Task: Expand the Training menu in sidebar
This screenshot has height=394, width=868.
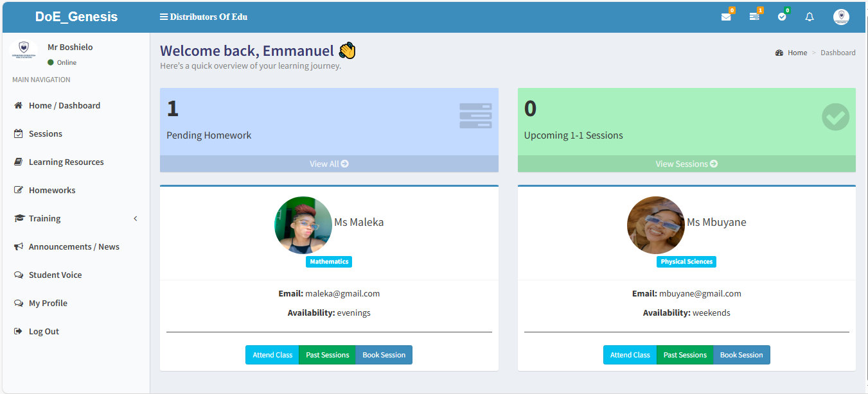Action: [45, 218]
